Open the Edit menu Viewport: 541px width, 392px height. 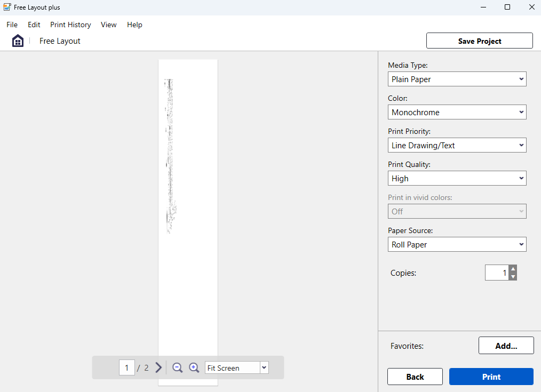coord(34,25)
